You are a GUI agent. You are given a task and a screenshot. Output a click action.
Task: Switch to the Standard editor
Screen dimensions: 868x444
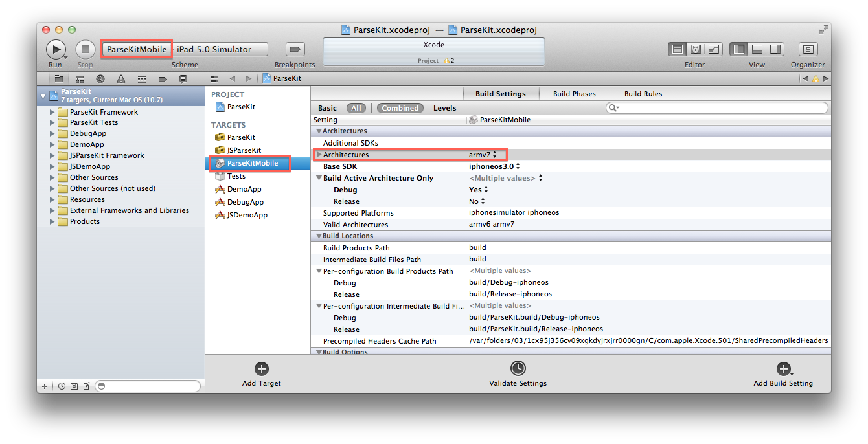[x=678, y=49]
